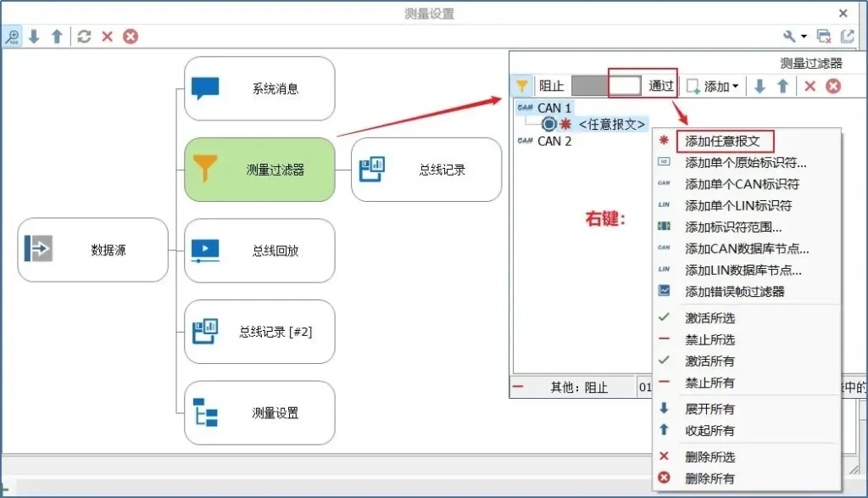Screen dimensions: 868x498
Task: Click the filter funnel icon in filter panel
Action: pos(522,86)
